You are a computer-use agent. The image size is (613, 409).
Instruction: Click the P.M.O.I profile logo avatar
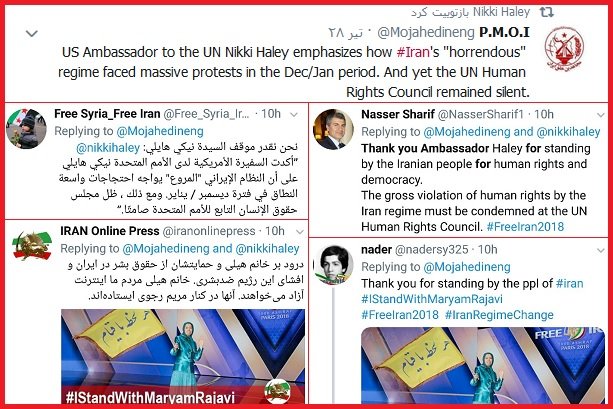564,48
